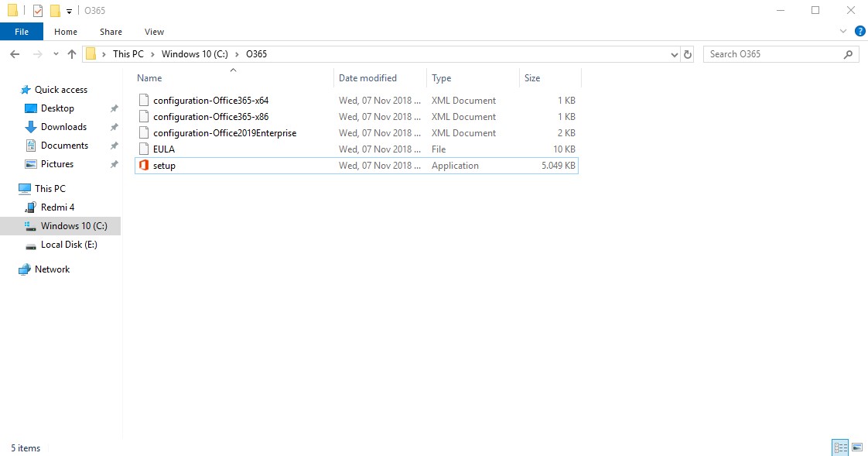Click the Quick access star icon
This screenshot has width=868, height=456.
click(26, 90)
